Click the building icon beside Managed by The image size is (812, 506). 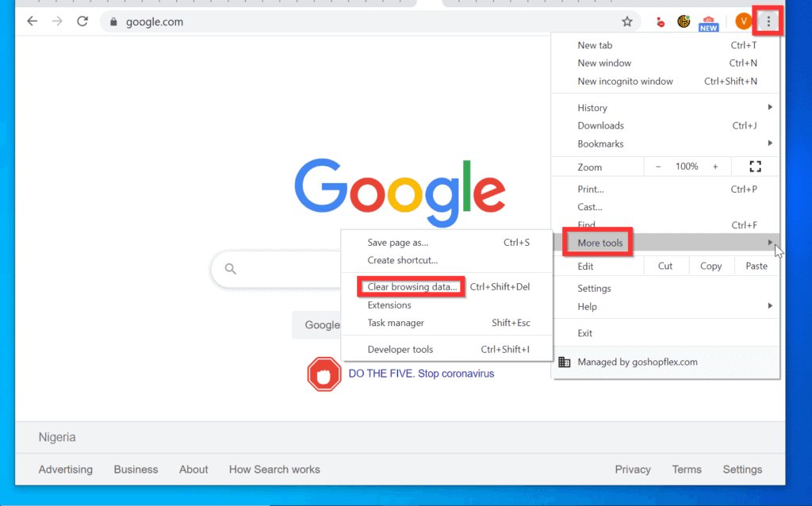click(565, 362)
